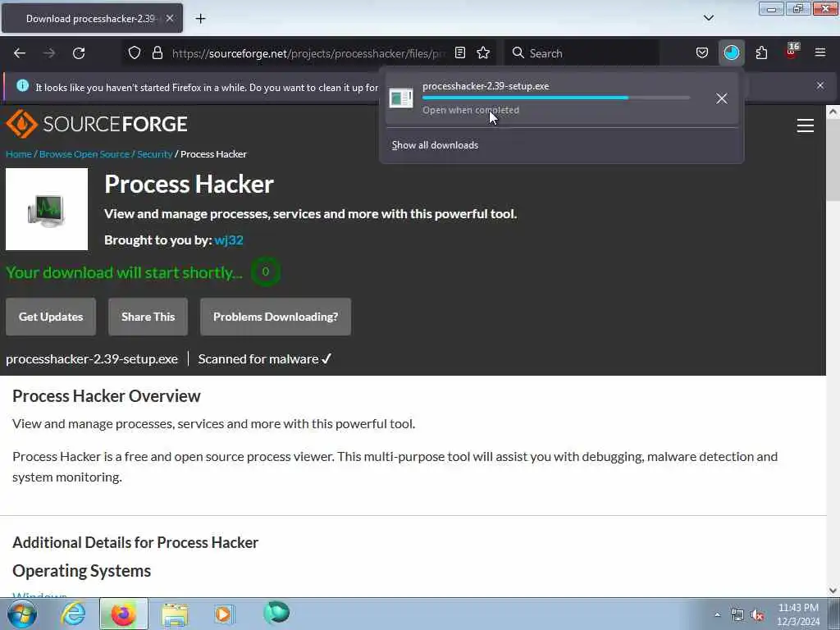Click the downloads progress toolbar icon
840x630 pixels.
tap(731, 52)
